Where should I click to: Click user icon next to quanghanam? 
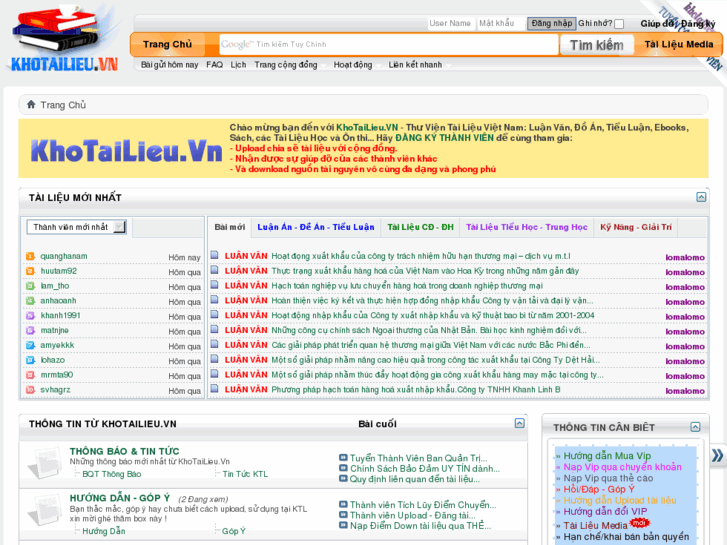pos(31,256)
